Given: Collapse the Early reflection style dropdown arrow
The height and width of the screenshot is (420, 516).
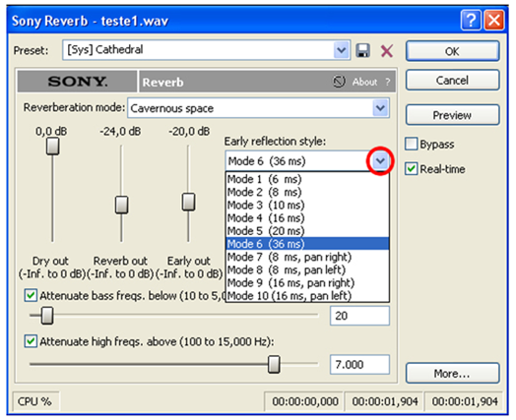Looking at the screenshot, I should coord(380,160).
